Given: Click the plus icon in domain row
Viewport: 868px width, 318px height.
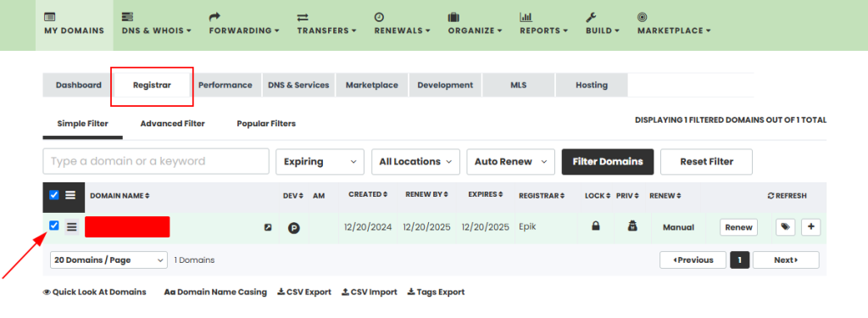Looking at the screenshot, I should (x=811, y=227).
